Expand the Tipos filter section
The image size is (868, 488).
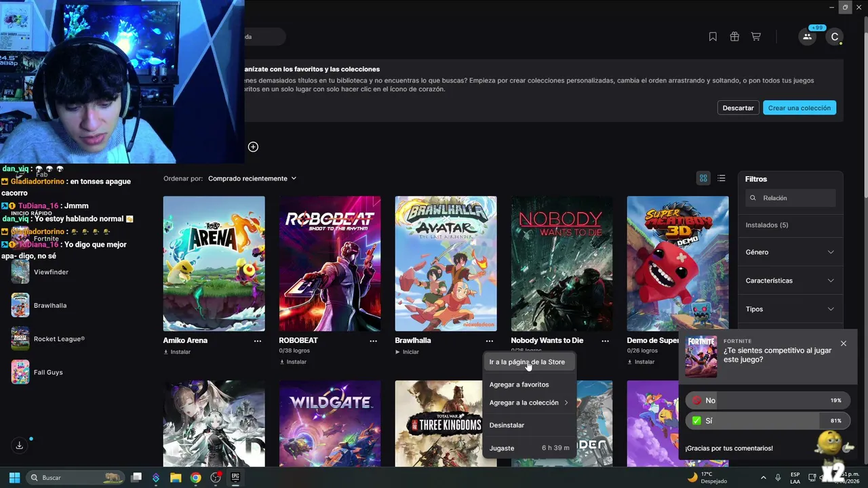790,309
